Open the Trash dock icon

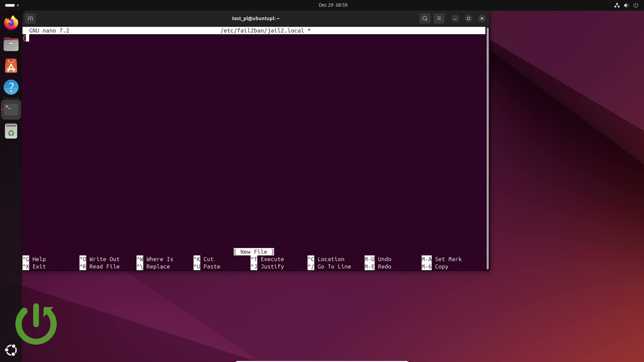click(x=11, y=132)
